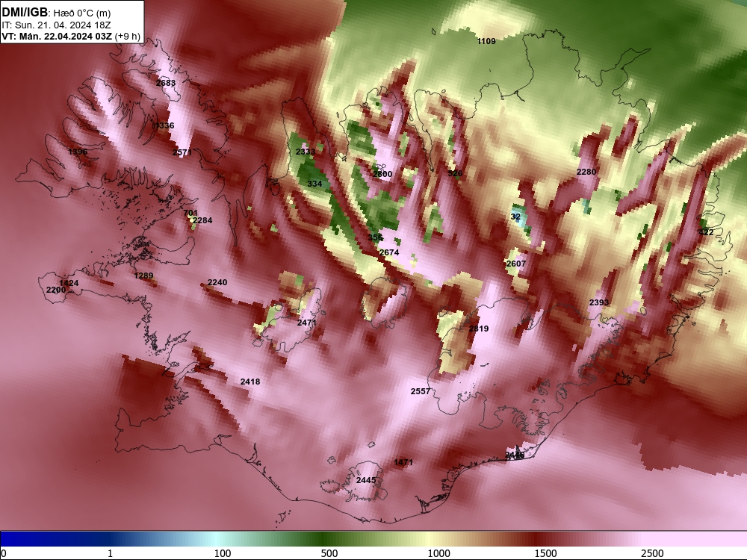Click the '(+9 h)' forecast offset text
This screenshot has height=560, width=747.
[128, 37]
